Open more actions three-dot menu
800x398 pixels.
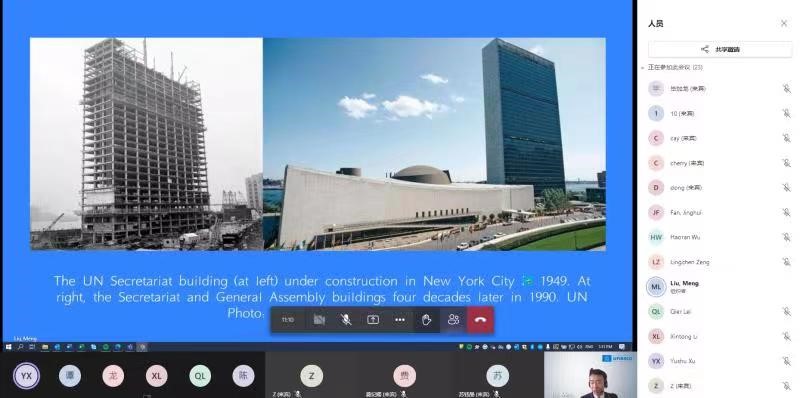(400, 320)
